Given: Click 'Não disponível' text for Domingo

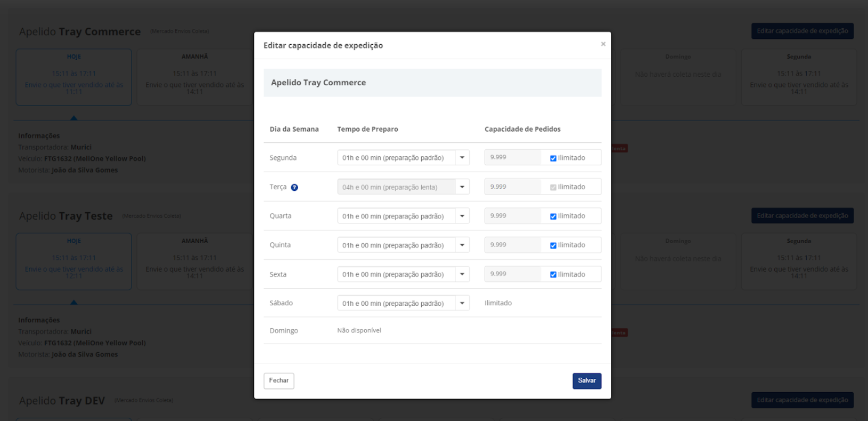Looking at the screenshot, I should tap(359, 330).
